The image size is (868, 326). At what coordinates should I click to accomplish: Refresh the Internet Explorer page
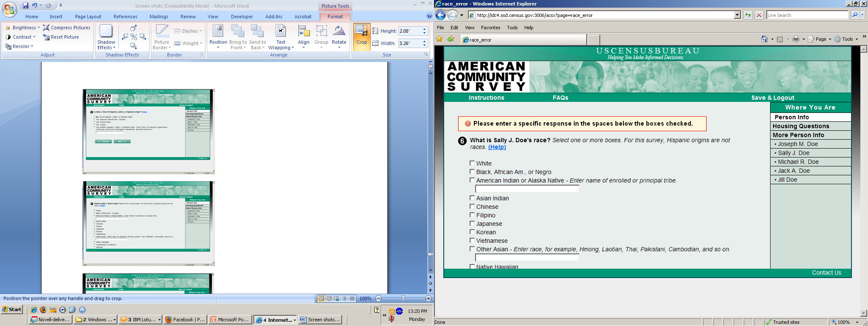pos(748,15)
